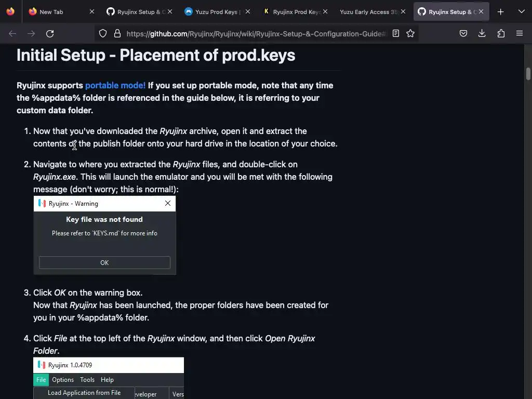This screenshot has width=532, height=399.
Task: Open the Help menu in Ryujinx
Action: pos(107,380)
